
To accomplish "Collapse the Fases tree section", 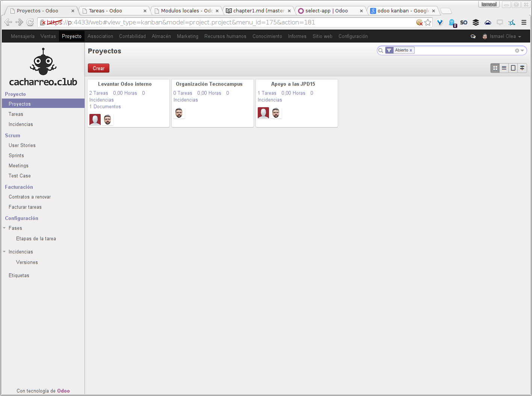I will pos(4,228).
